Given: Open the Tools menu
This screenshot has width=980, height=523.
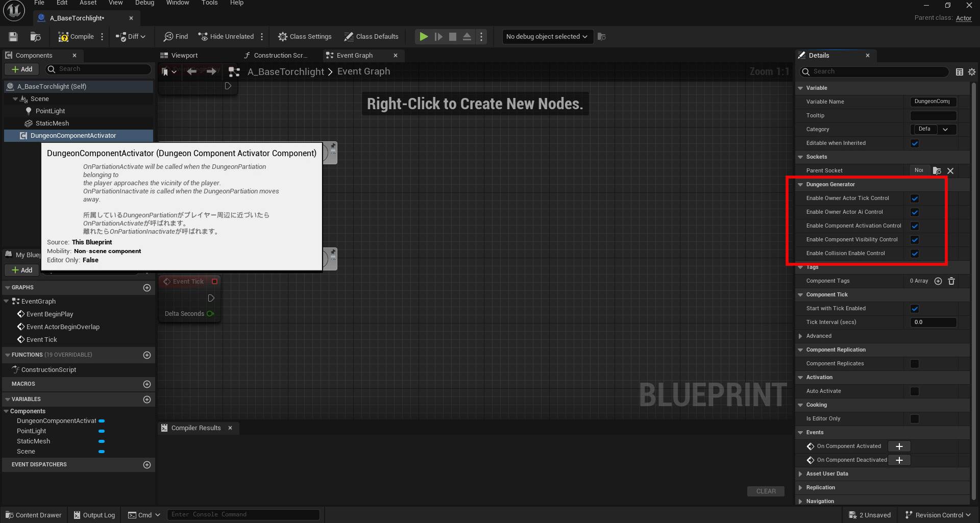Looking at the screenshot, I should (209, 3).
